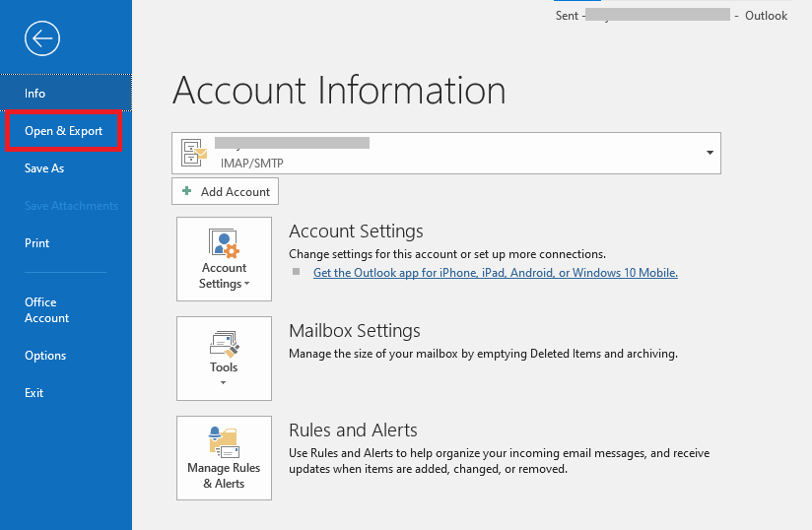Open the Info menu item
Viewport: 812px width, 530px height.
(66, 94)
